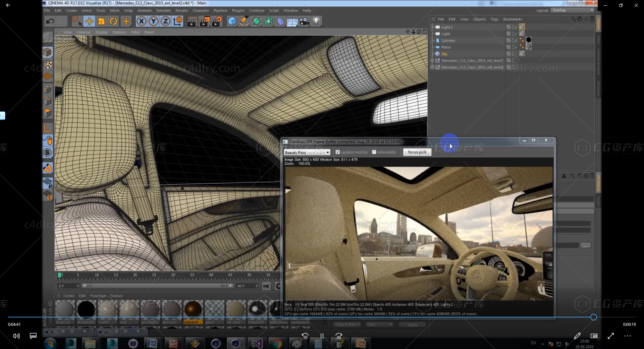This screenshot has width=644, height=349.
Task: Add a Cube primitive object
Action: coord(232,21)
